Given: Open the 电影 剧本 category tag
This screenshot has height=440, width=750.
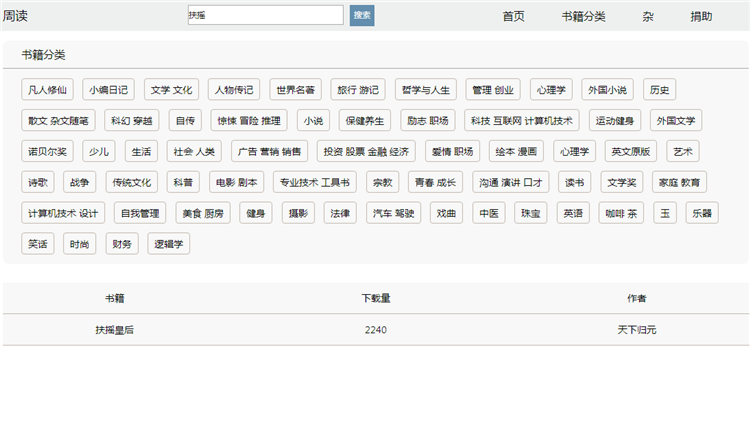Looking at the screenshot, I should [236, 183].
